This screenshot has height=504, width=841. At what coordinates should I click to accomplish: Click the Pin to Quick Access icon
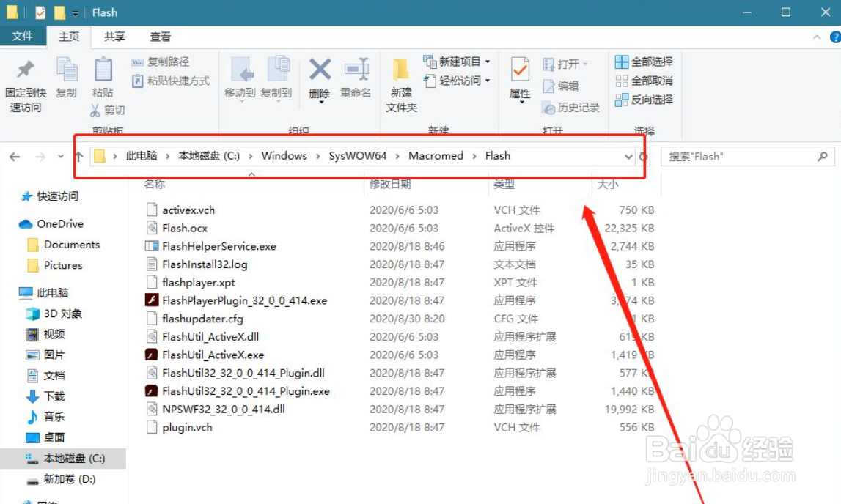pyautogui.click(x=25, y=70)
